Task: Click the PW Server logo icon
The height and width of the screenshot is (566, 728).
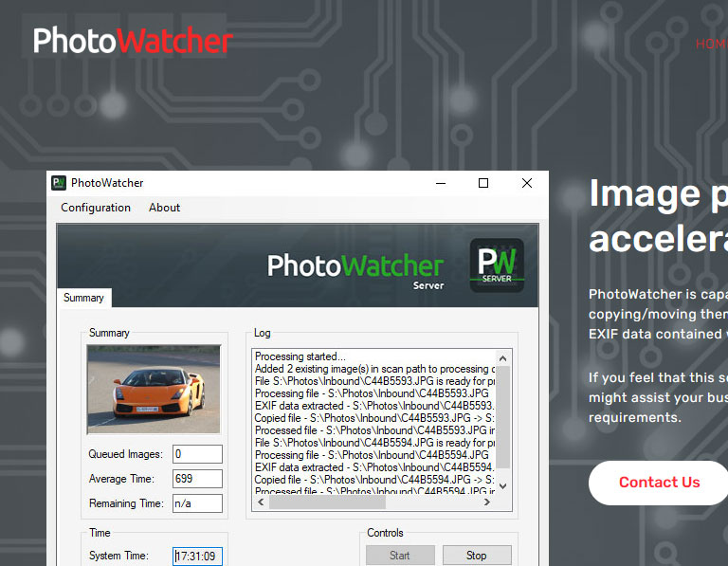Action: 497,265
